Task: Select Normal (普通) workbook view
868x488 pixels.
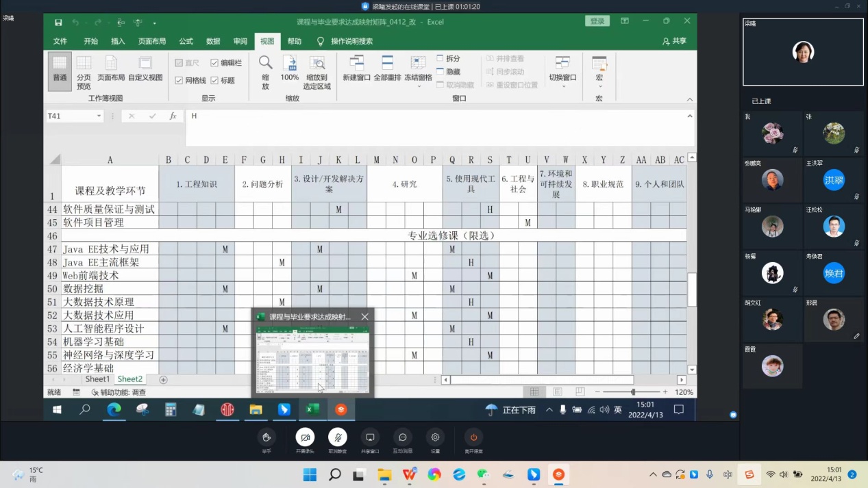Action: pyautogui.click(x=60, y=70)
